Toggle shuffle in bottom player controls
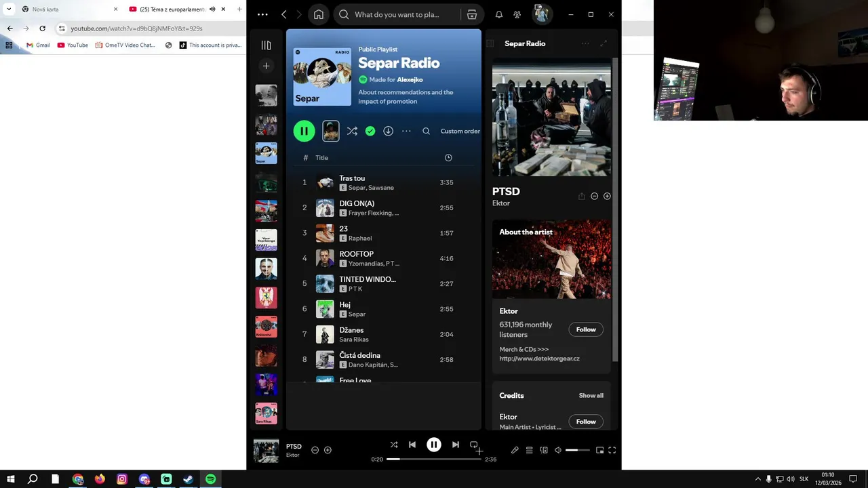 click(x=394, y=445)
